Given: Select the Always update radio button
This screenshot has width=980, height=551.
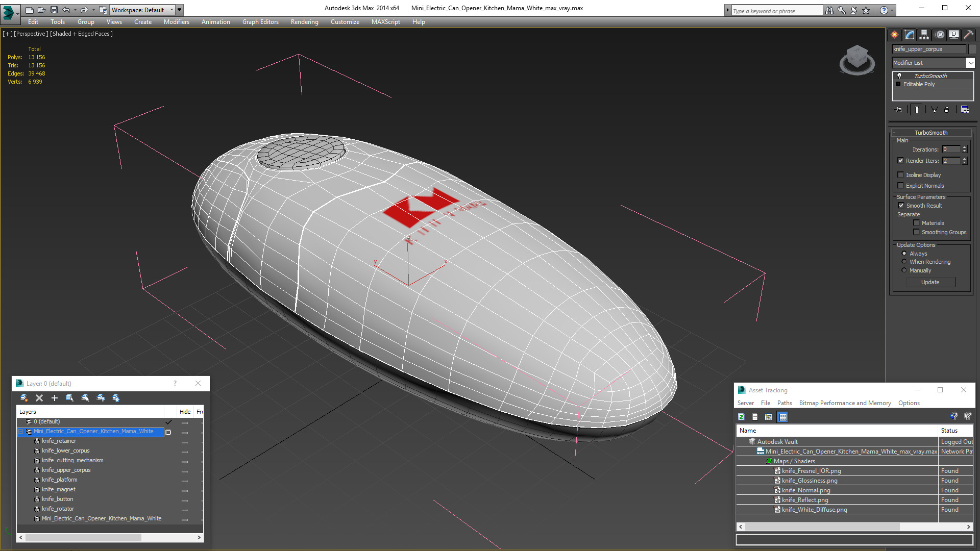Looking at the screenshot, I should 904,254.
